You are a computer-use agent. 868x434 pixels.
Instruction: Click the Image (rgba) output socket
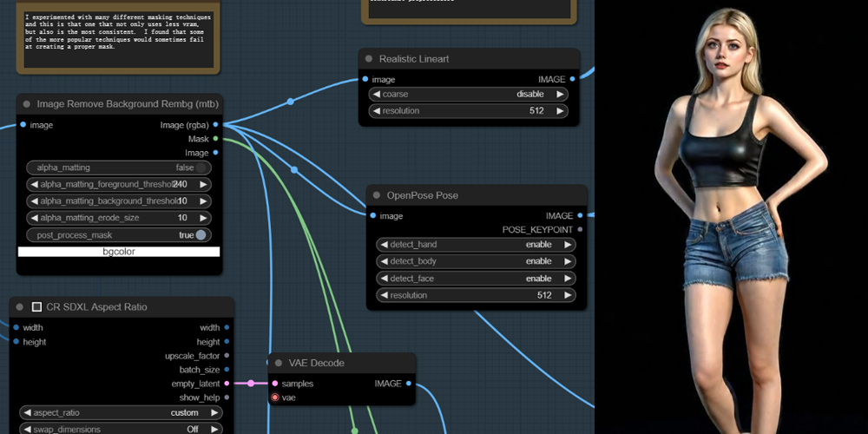(215, 124)
